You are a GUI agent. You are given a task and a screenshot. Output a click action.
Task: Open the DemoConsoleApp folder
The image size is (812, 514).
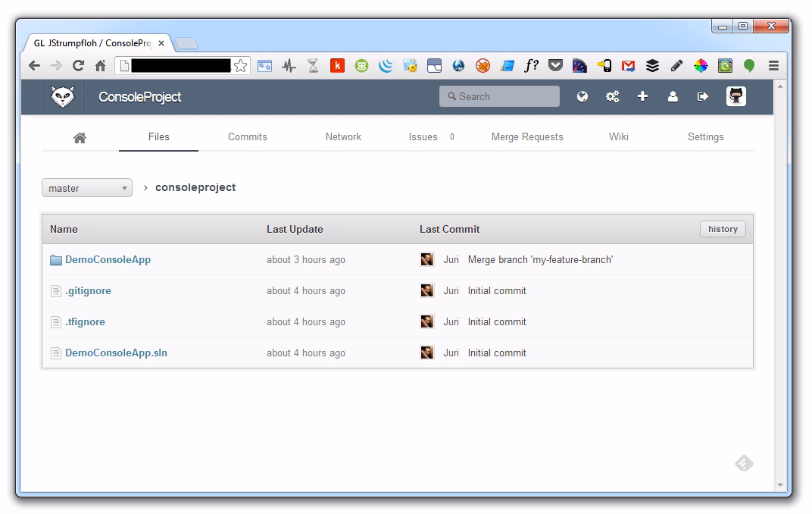pos(108,259)
